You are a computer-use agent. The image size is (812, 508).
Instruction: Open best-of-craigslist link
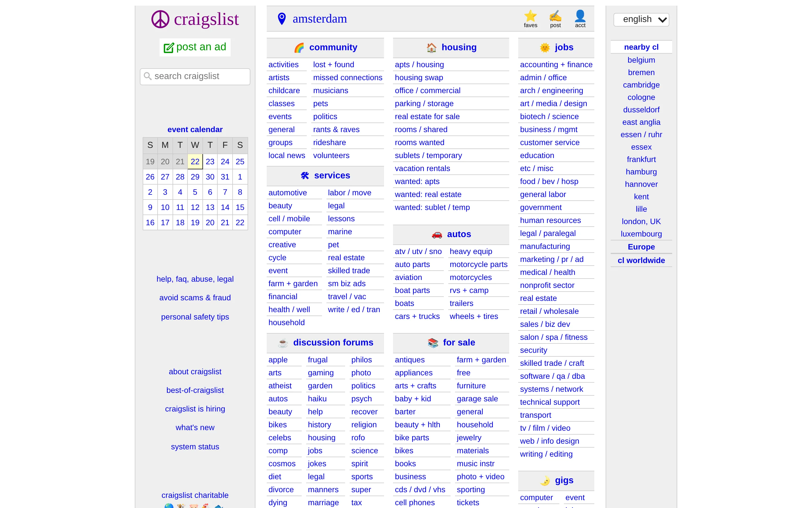tap(195, 391)
